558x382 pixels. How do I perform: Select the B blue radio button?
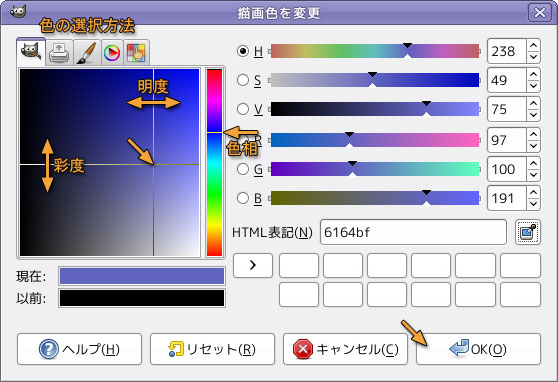[243, 198]
